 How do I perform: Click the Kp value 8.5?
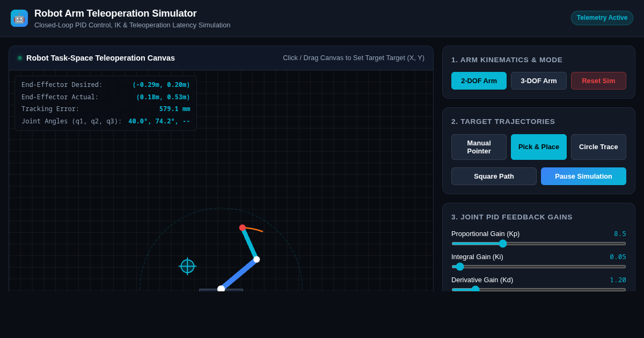(x=620, y=234)
